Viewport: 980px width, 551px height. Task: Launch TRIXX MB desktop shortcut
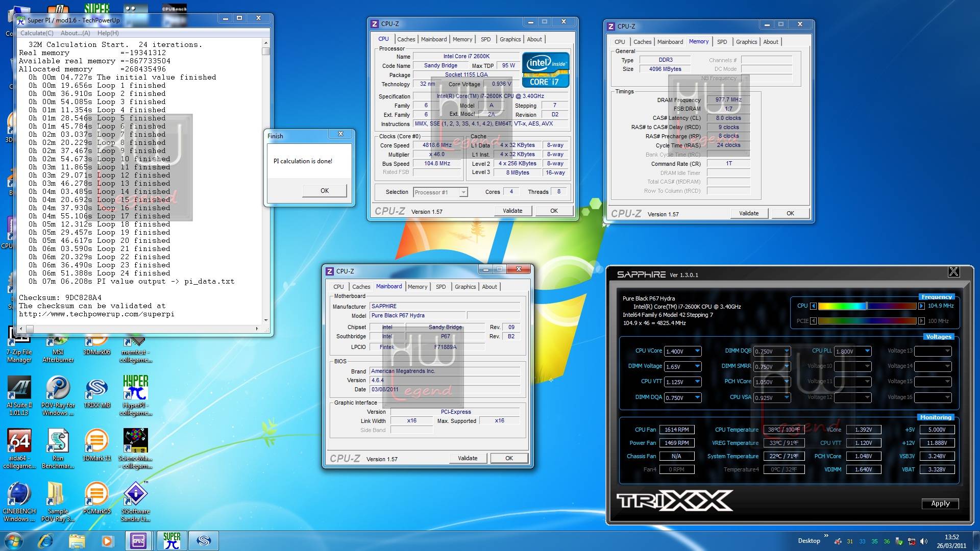click(x=96, y=393)
